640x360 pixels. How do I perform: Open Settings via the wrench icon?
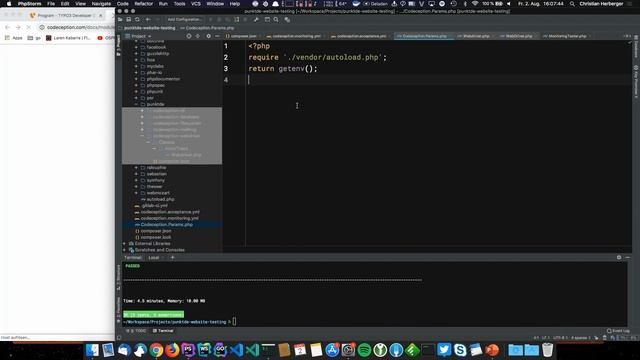coord(256,19)
